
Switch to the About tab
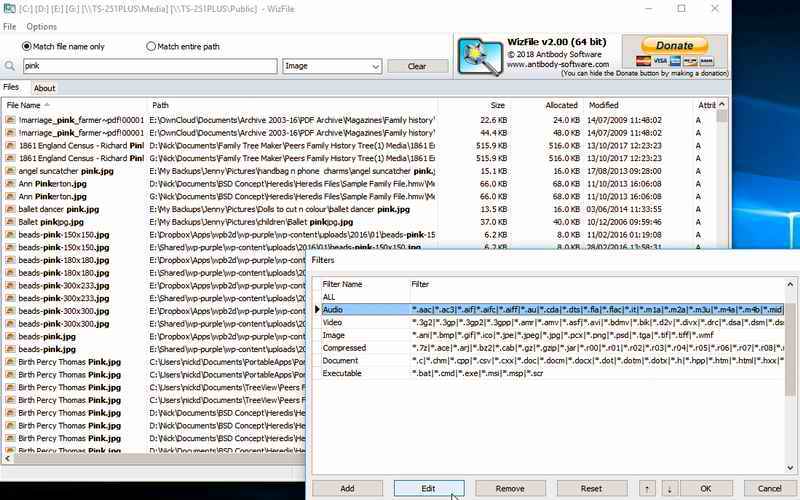point(44,88)
